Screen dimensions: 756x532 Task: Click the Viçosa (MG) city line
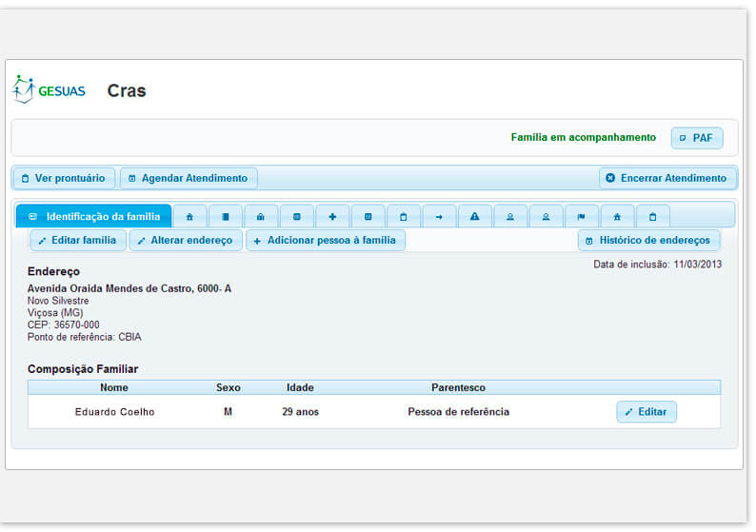55,313
